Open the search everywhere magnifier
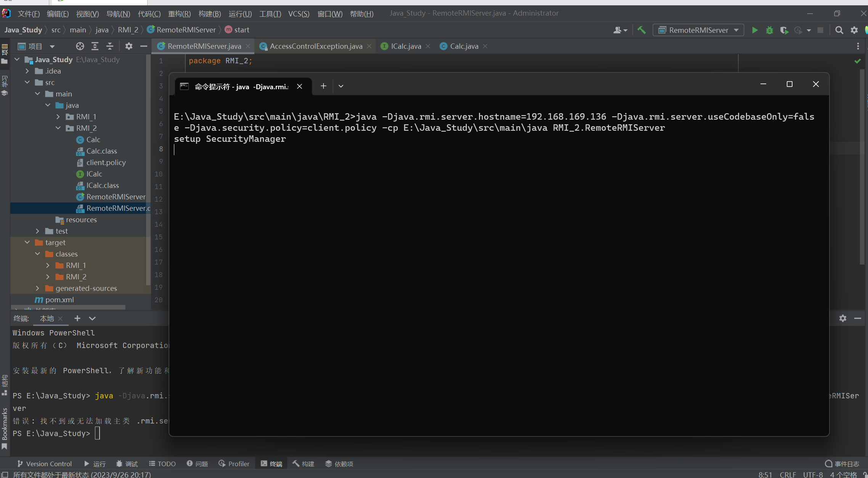The image size is (868, 478). (839, 30)
